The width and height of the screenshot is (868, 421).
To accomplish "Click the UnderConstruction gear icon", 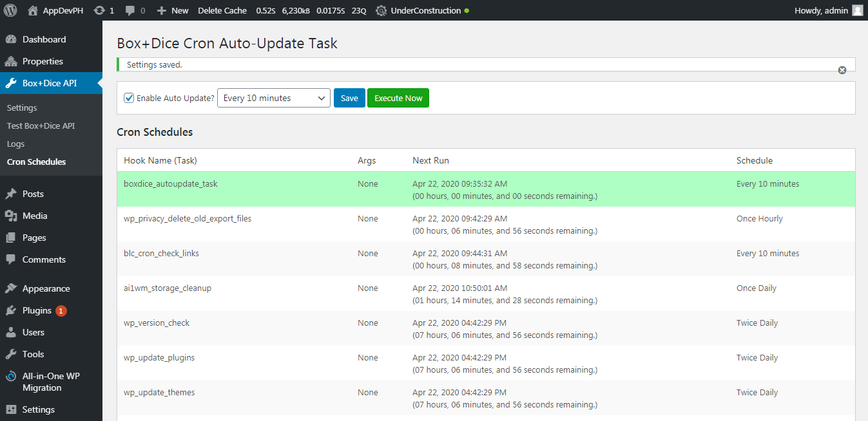I will click(x=381, y=10).
